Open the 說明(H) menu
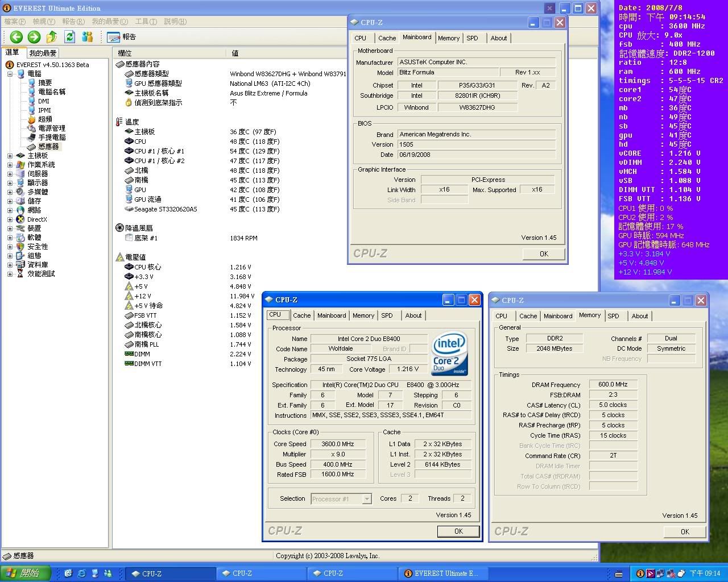728x582 pixels. [175, 22]
